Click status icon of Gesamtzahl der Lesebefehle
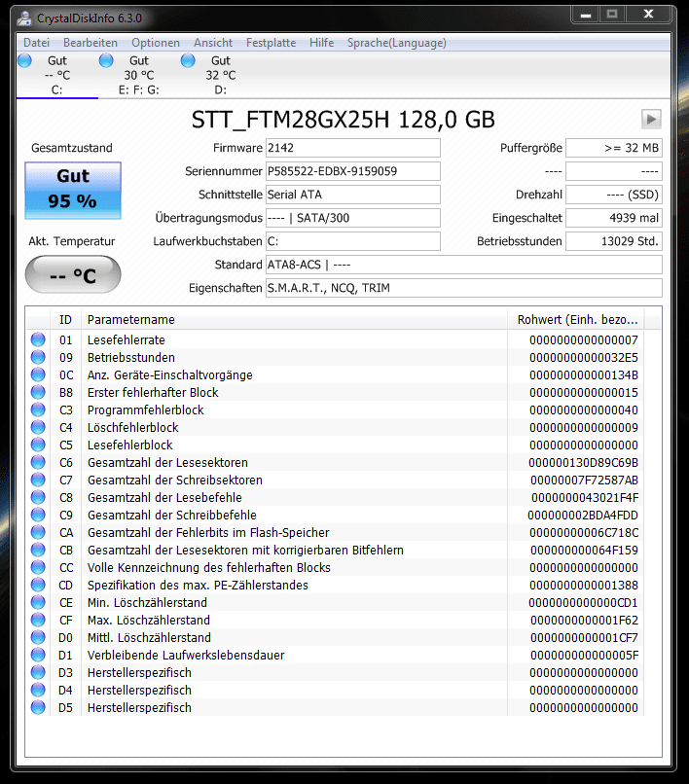Viewport: 689px width, 784px height. (38, 497)
